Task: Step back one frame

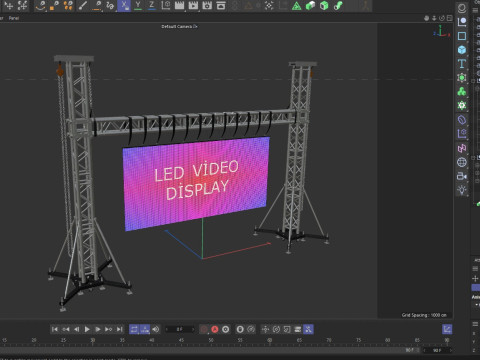Action: click(76, 329)
